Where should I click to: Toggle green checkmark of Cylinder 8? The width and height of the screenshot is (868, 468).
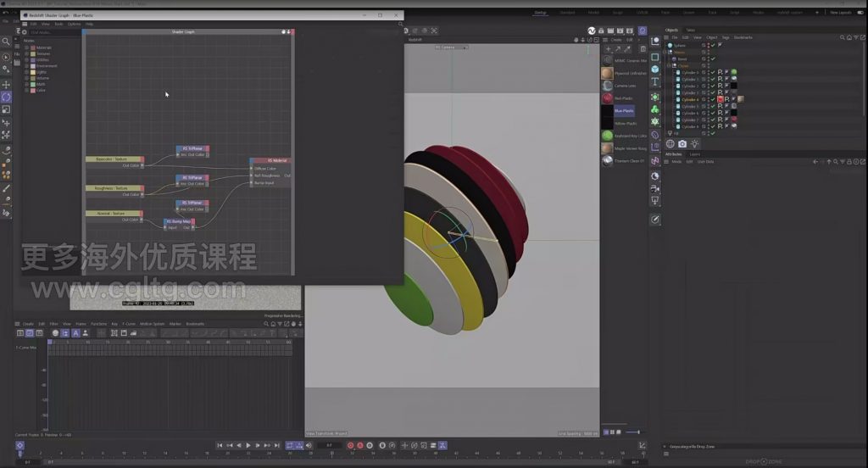[713, 126]
